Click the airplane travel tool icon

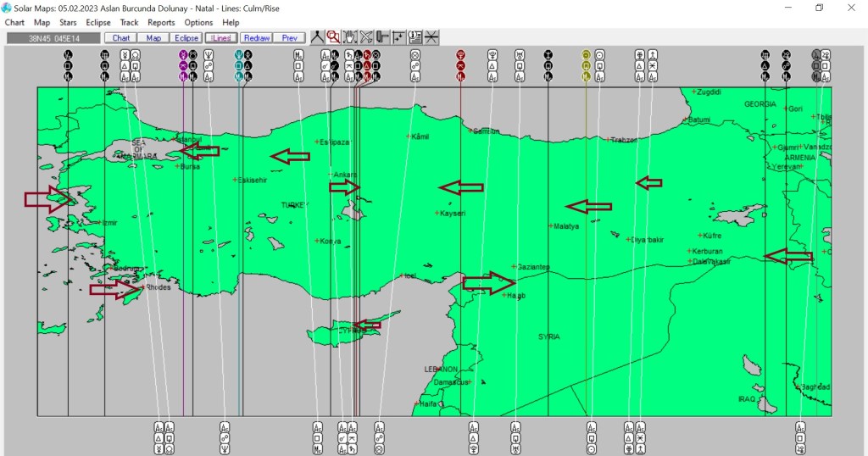(366, 37)
